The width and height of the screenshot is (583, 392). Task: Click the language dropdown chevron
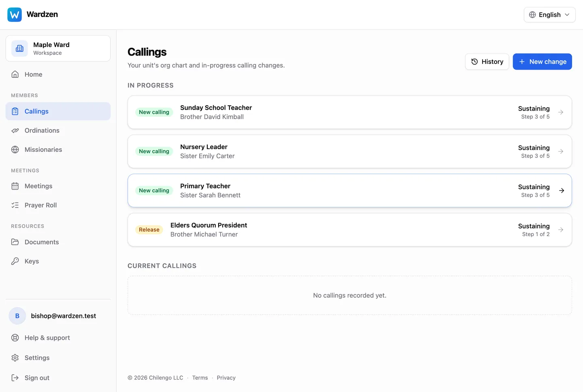[x=567, y=15]
